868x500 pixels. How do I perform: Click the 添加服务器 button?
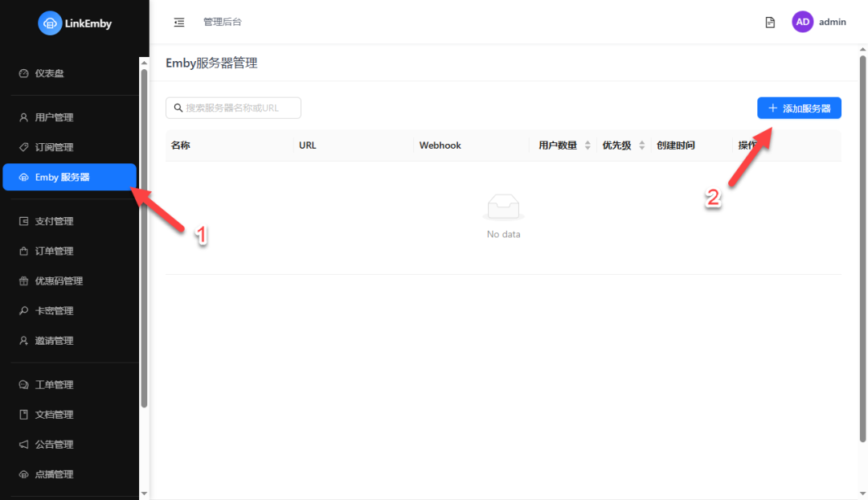[799, 107]
